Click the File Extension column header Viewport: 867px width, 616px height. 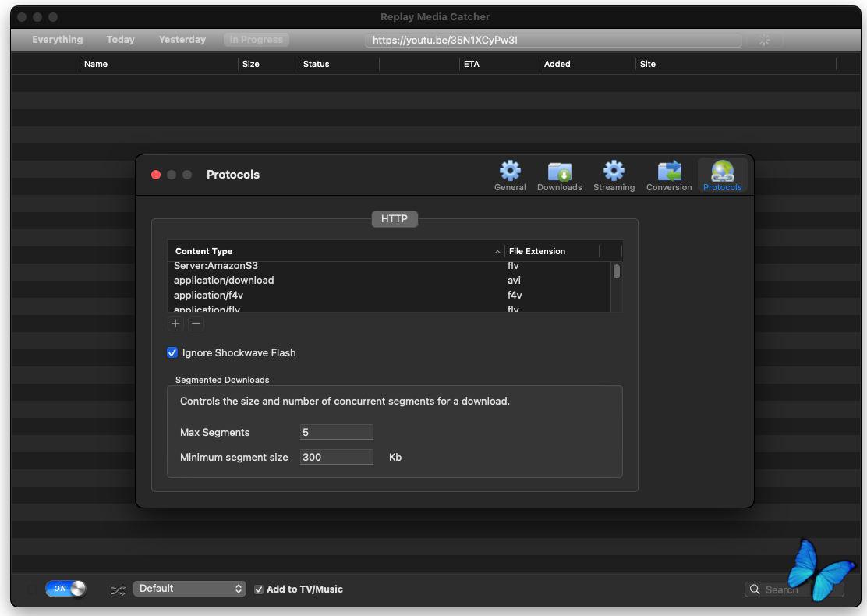tap(550, 251)
